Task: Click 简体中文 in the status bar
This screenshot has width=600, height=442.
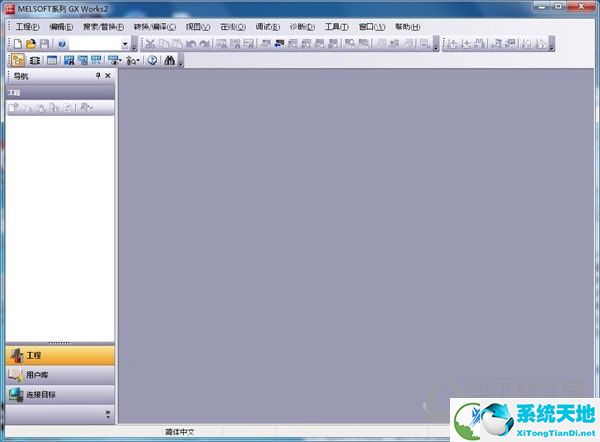Action: pos(179,432)
